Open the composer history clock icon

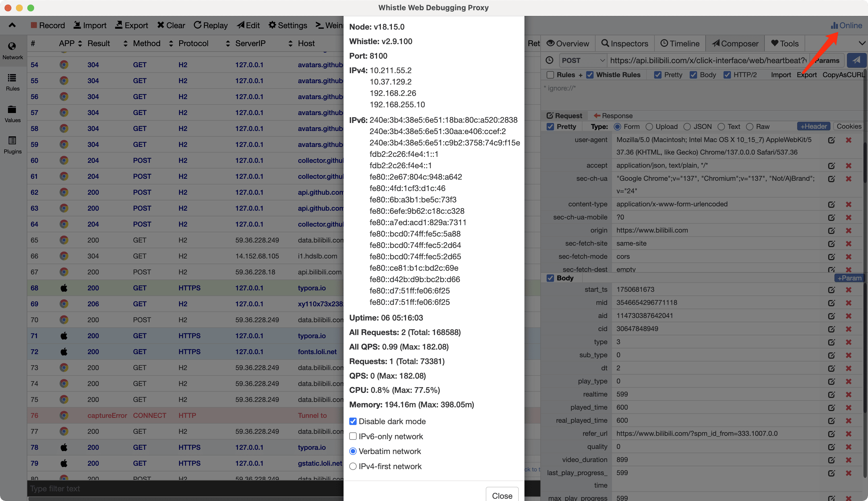click(550, 60)
